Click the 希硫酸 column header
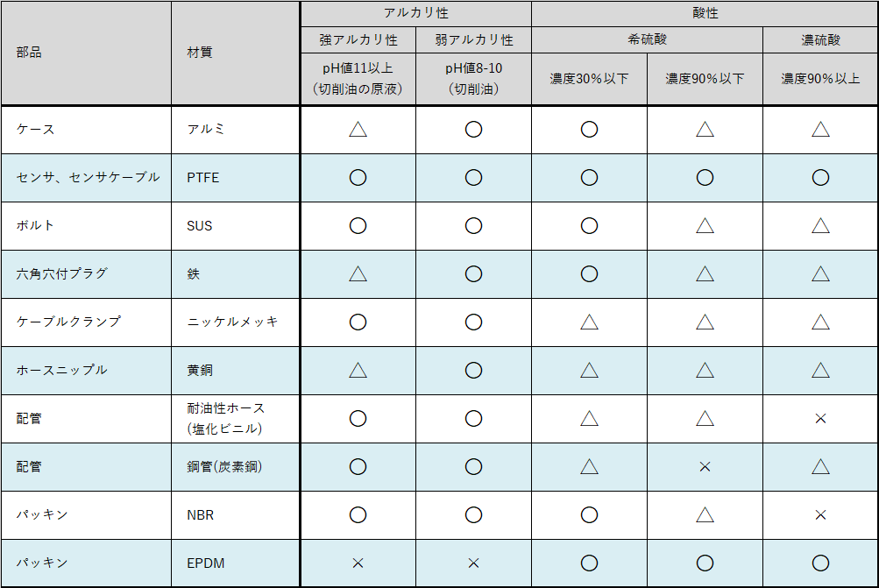Image resolution: width=879 pixels, height=588 pixels. (x=647, y=39)
